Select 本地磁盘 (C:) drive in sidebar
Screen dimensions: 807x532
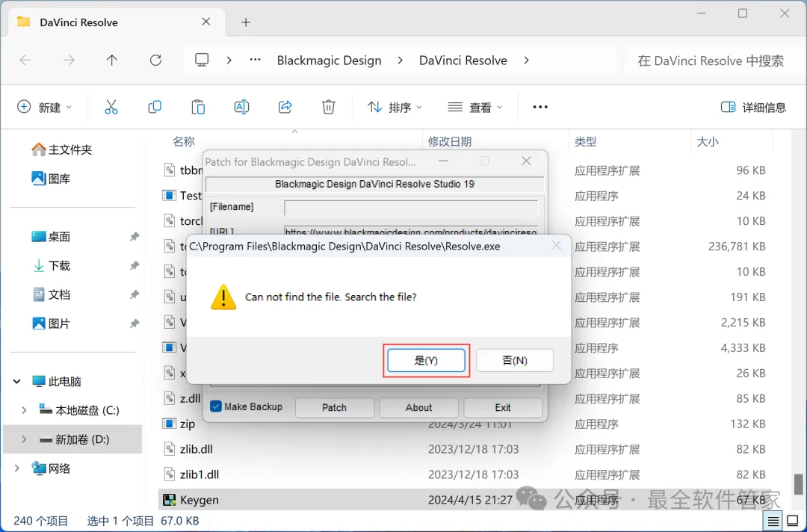pyautogui.click(x=79, y=410)
